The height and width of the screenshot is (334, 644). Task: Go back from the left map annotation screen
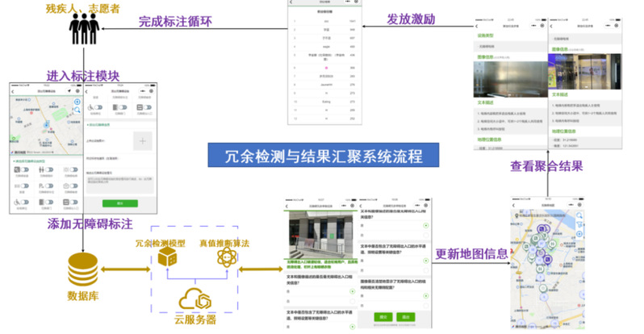[14, 92]
